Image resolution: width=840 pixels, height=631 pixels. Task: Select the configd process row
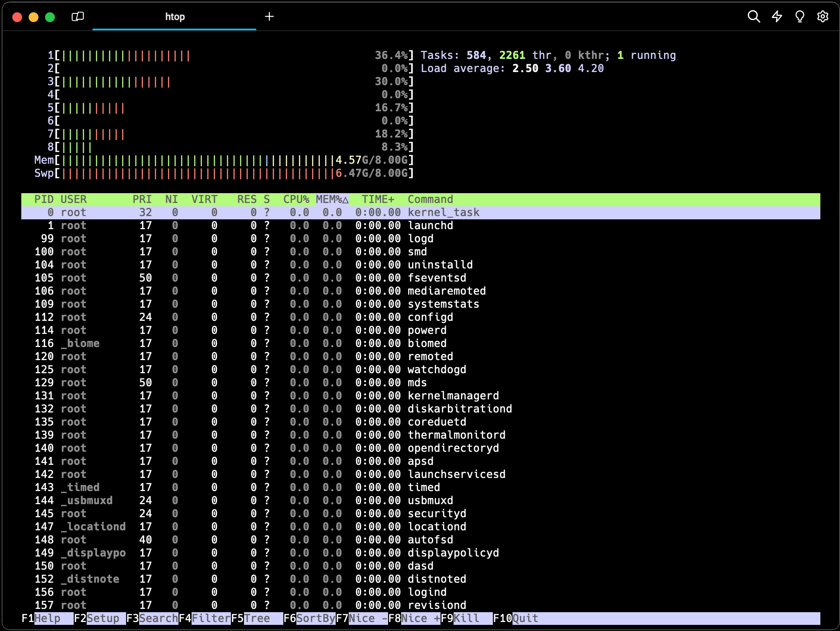coord(421,317)
